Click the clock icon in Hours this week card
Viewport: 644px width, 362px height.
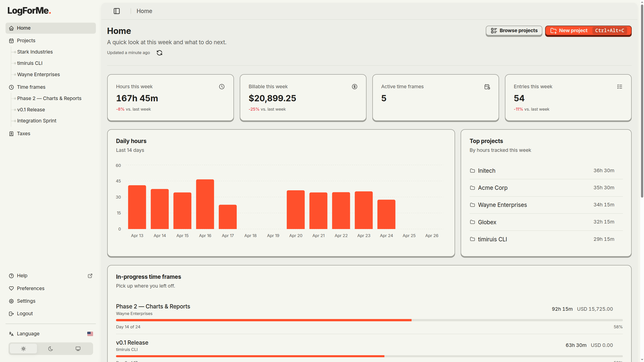coord(222,87)
